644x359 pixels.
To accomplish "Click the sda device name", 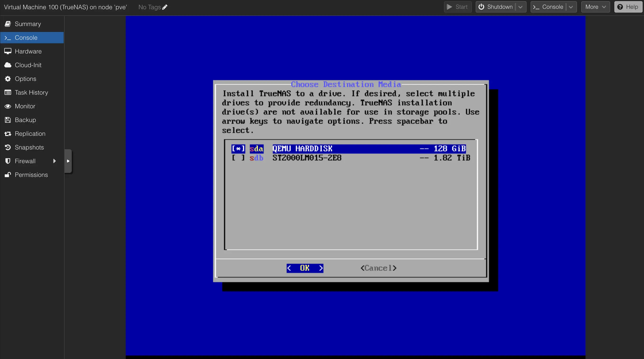I will point(256,149).
